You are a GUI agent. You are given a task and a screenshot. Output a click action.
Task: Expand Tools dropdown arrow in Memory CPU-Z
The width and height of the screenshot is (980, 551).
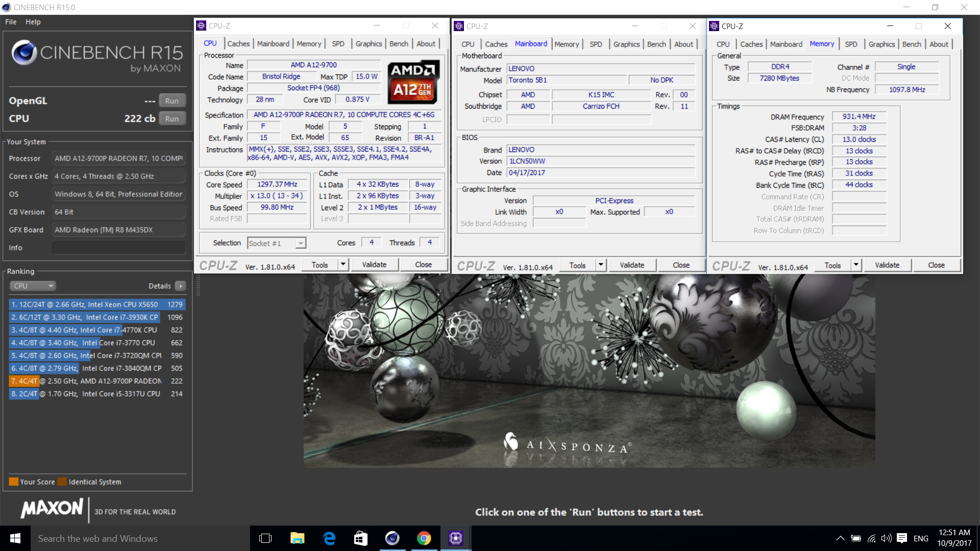(x=856, y=265)
